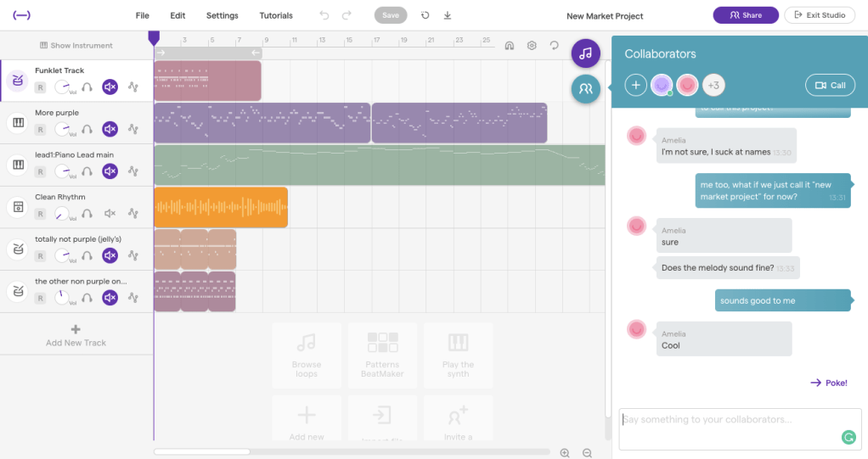
Task: Open the Settings menu
Action: pyautogui.click(x=223, y=15)
